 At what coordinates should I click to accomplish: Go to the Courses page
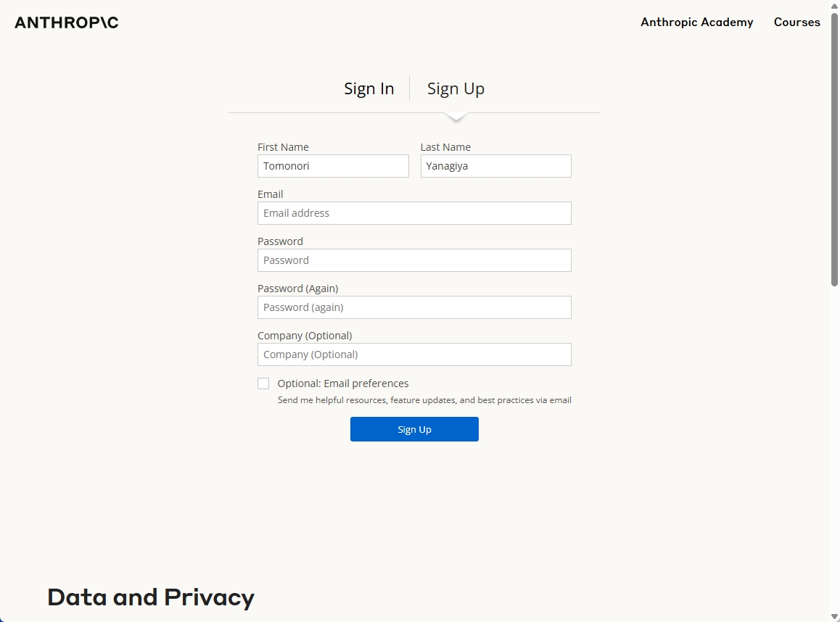pos(796,22)
